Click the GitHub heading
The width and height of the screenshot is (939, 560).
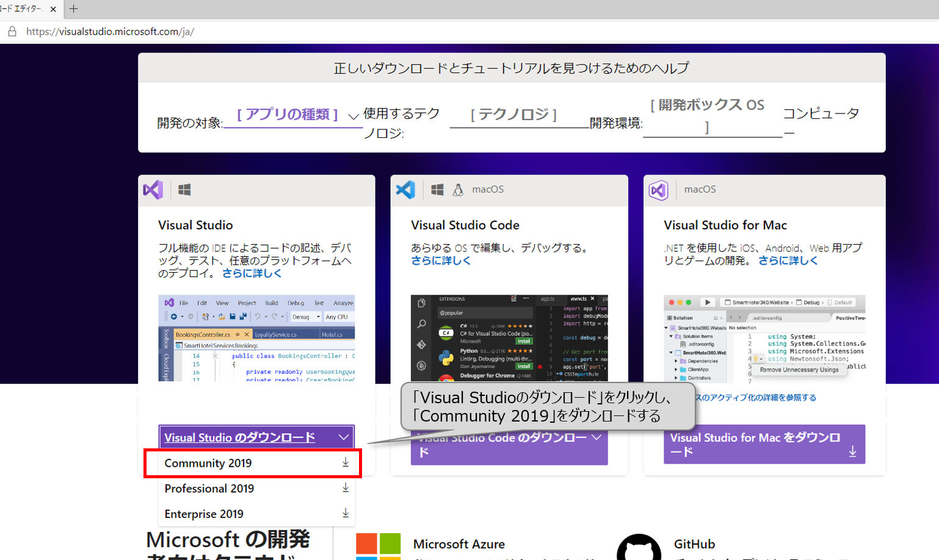(694, 544)
